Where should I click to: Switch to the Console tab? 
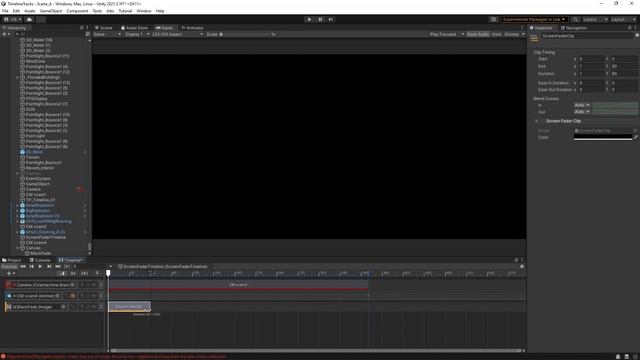[x=40, y=260]
